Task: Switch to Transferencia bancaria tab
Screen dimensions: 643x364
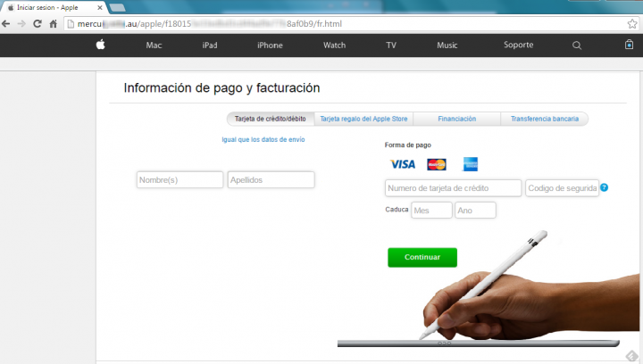Action: coord(545,119)
